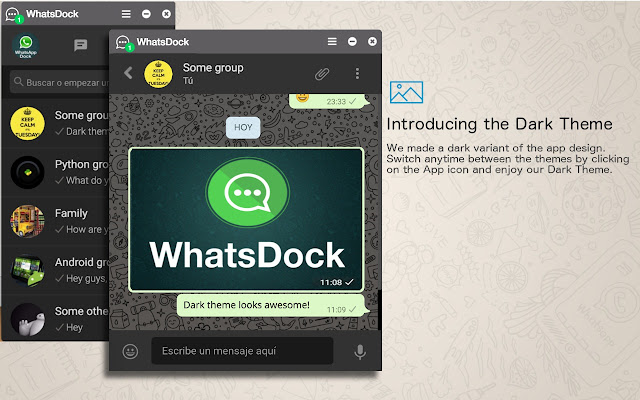Click the WhatsDock app icon in front window title
Screen dimensions: 640x400
[124, 43]
